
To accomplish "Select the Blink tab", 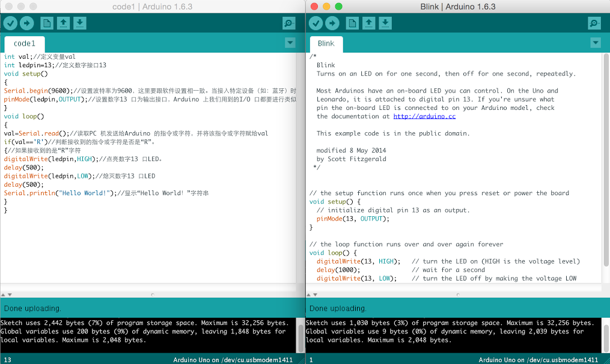I will [326, 44].
